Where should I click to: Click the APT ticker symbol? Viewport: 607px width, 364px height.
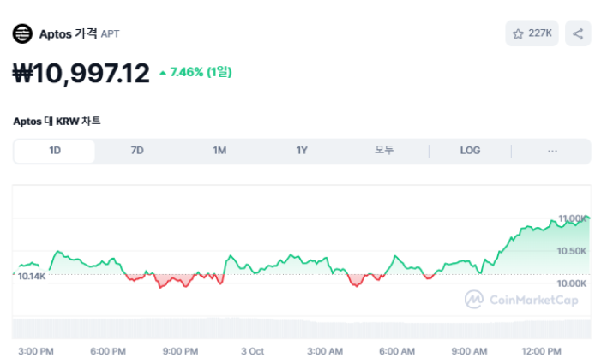click(110, 34)
